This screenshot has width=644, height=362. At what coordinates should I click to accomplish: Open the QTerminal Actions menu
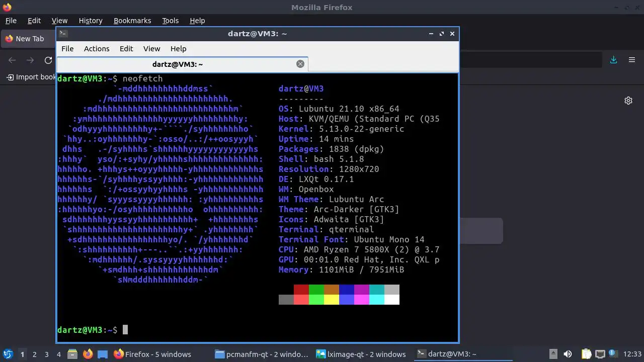coord(97,49)
